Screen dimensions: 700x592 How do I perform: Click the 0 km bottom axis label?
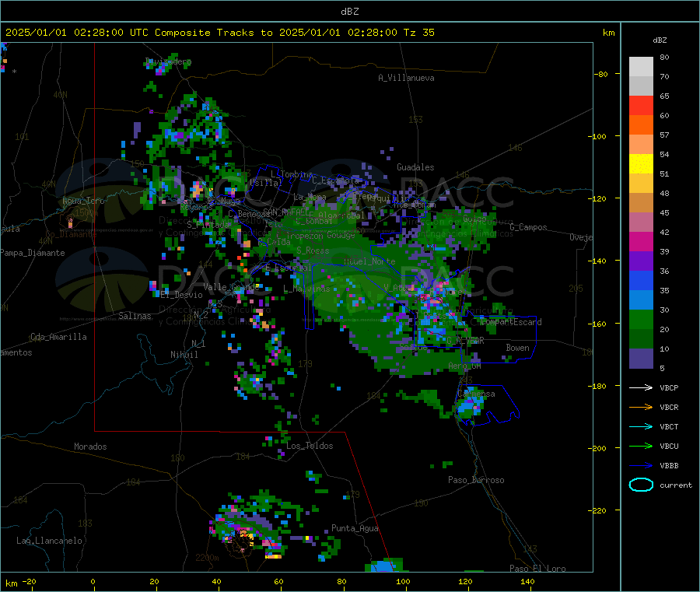(x=93, y=582)
